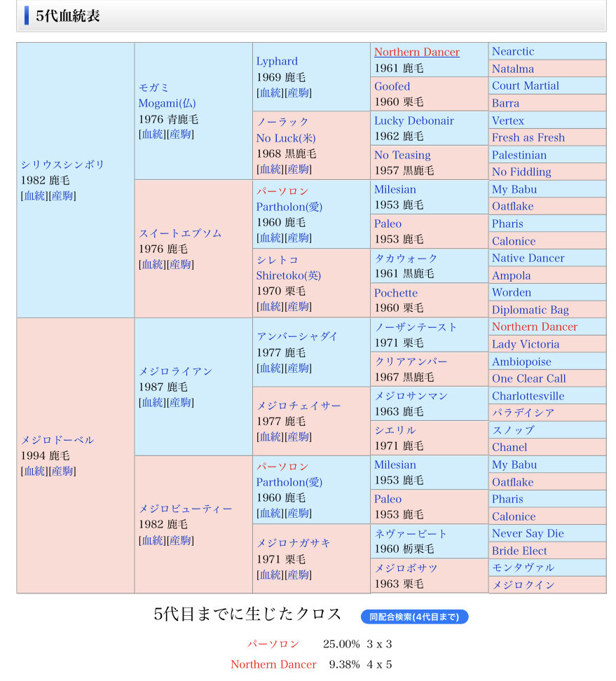Click the 産駒 link under シリウスシンボリ
Screen dimensions: 616x681
[62, 195]
